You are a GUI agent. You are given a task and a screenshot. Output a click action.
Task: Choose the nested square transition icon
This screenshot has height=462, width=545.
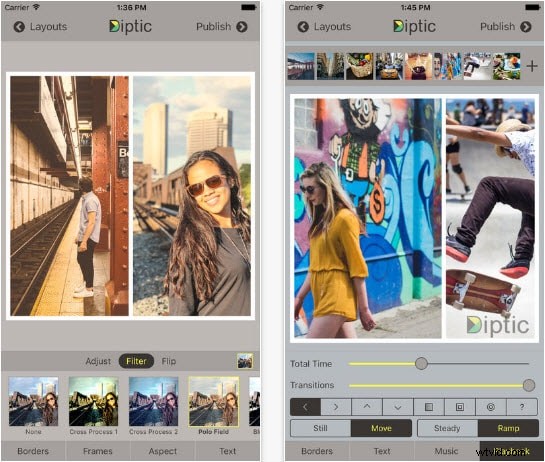click(x=459, y=407)
